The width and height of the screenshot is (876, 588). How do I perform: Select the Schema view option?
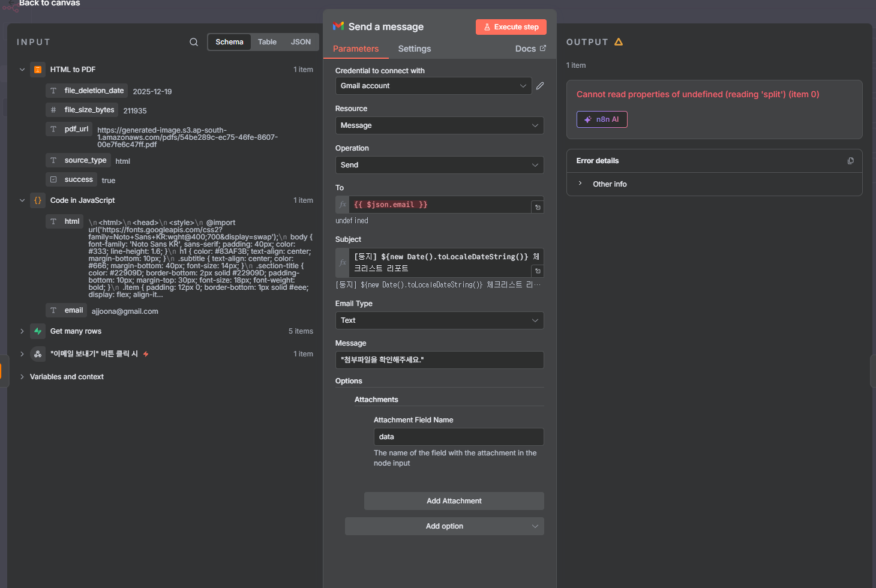pos(229,42)
